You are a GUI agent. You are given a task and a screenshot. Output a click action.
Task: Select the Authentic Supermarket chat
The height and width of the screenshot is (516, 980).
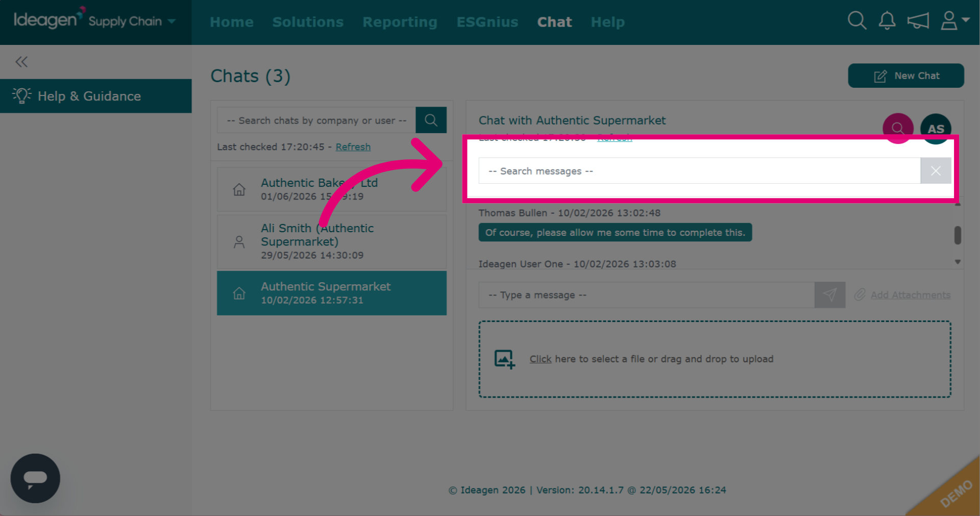coord(332,293)
